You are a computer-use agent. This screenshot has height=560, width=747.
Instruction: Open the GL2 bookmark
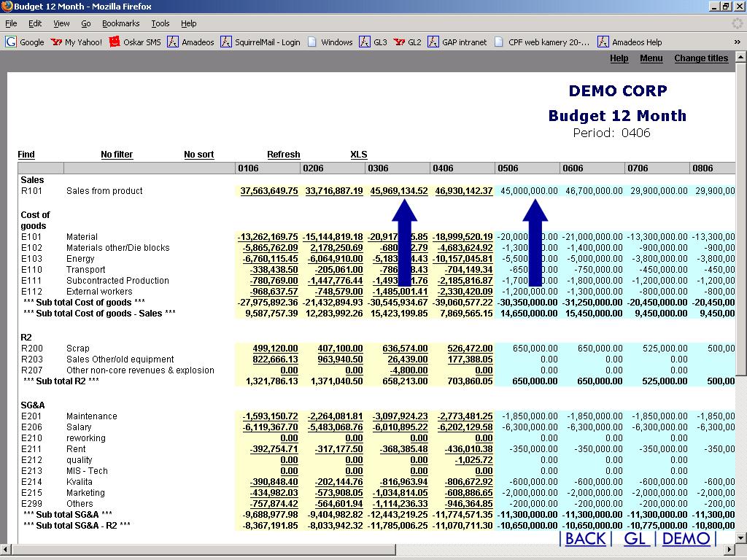tap(407, 42)
